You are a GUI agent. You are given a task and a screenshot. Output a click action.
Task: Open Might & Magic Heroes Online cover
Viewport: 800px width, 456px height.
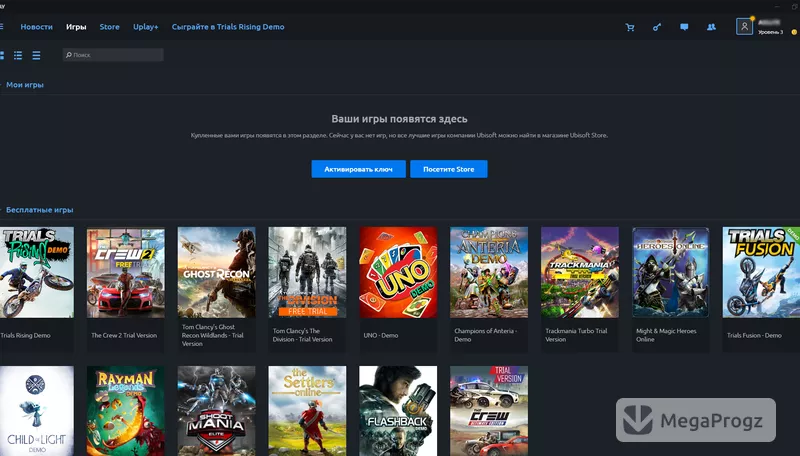pos(670,272)
